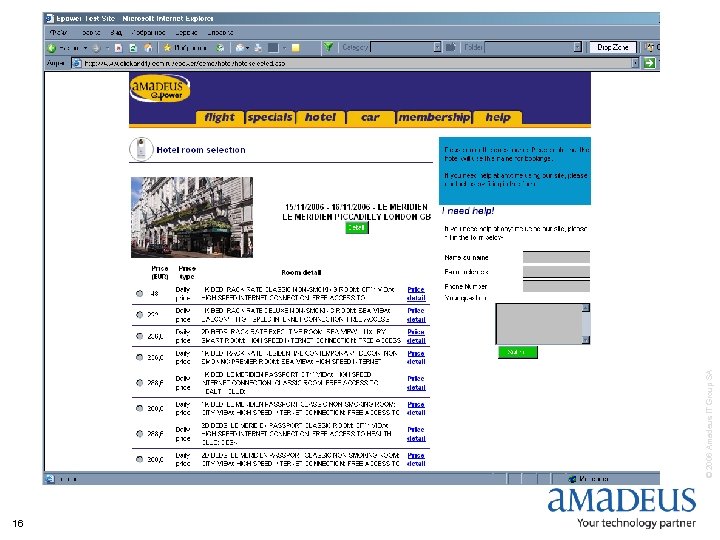Click the Name/surname input field

(x=556, y=257)
